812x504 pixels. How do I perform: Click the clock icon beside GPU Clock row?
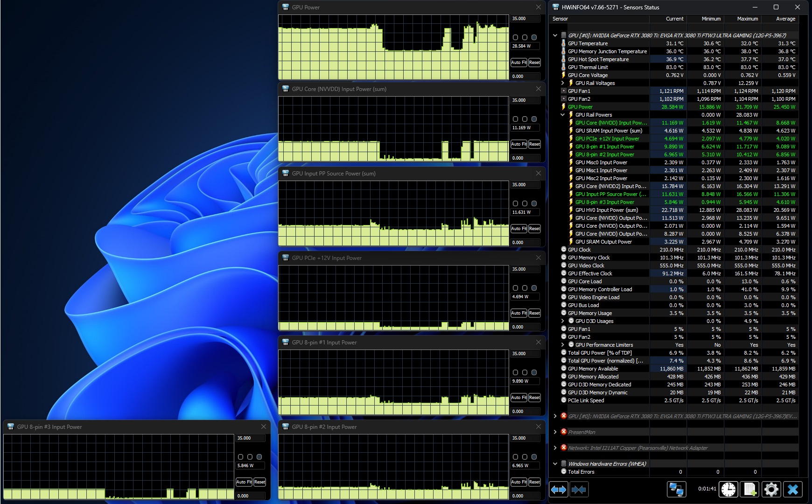click(x=563, y=250)
